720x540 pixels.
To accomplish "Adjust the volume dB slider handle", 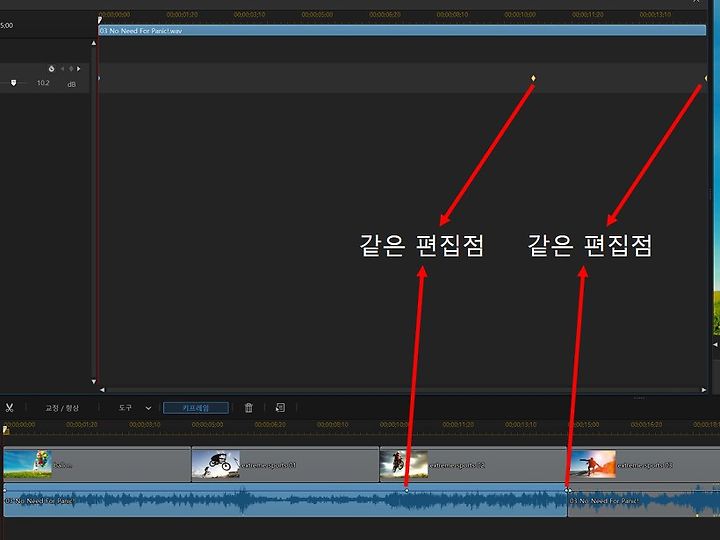I will tap(13, 83).
